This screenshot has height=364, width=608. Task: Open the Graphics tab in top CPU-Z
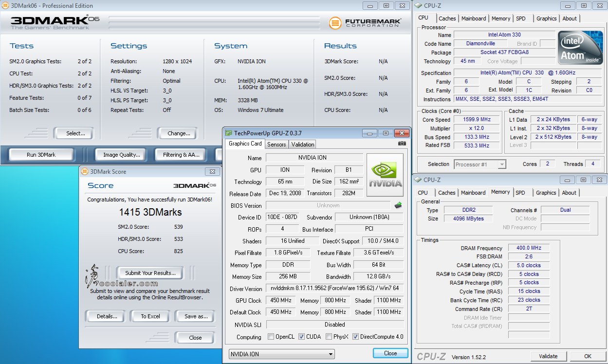click(x=546, y=18)
